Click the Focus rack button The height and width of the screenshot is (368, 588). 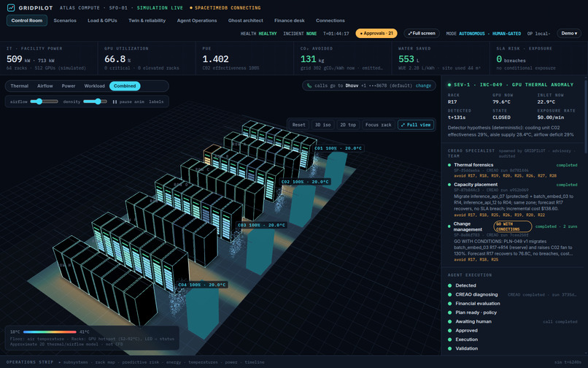pos(379,125)
